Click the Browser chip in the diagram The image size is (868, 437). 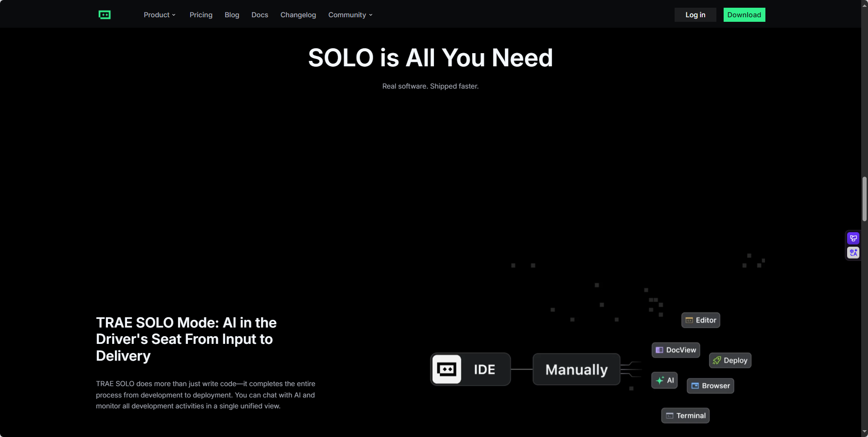[710, 386]
